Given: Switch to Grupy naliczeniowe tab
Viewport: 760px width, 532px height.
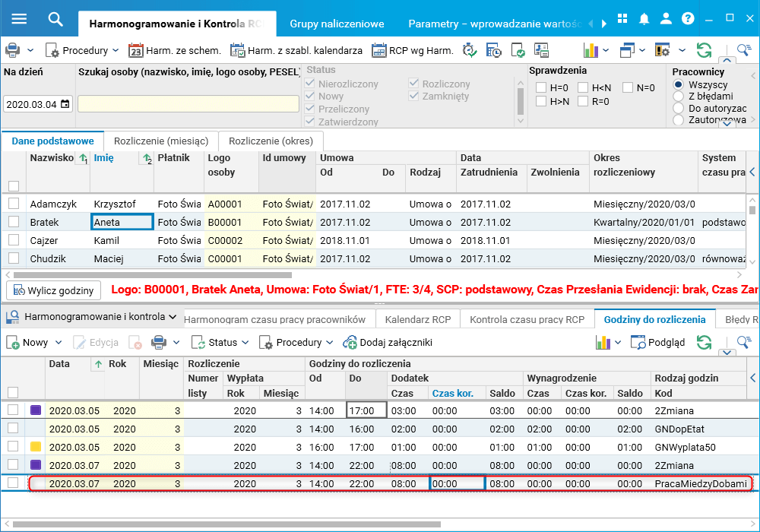Looking at the screenshot, I should point(337,24).
